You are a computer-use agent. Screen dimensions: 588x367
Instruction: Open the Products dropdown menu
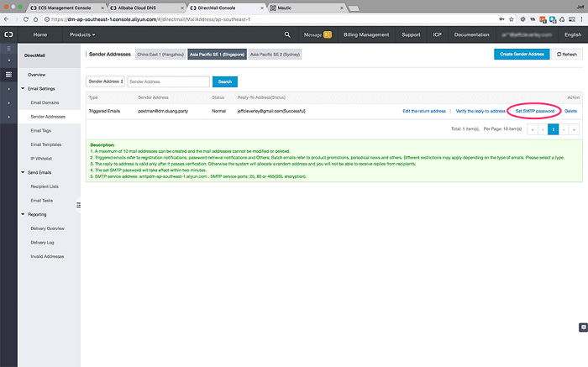82,34
